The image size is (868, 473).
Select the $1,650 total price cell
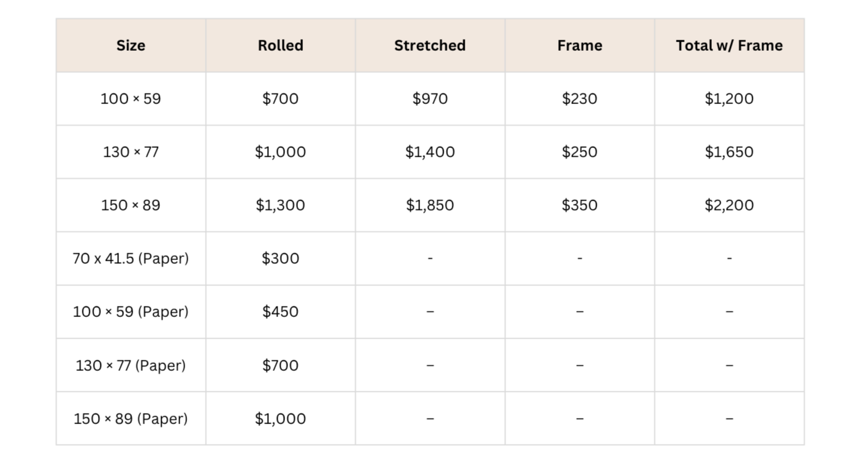coord(729,152)
